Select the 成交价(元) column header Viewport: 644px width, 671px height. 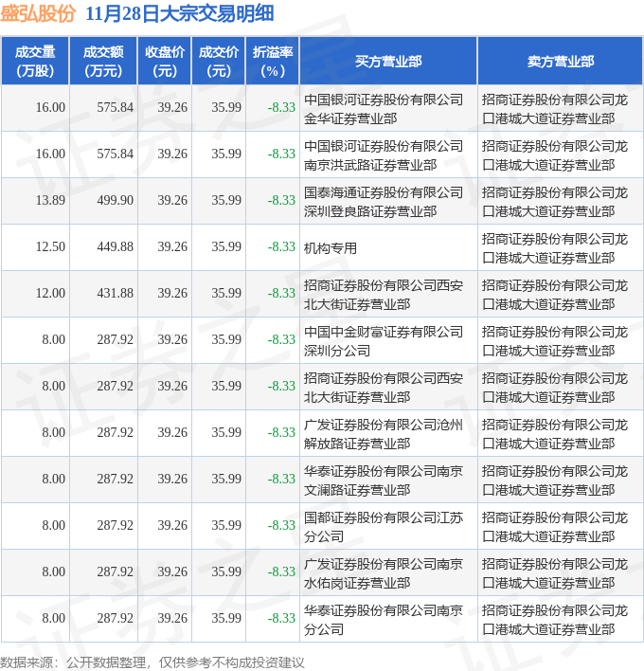[x=219, y=62]
